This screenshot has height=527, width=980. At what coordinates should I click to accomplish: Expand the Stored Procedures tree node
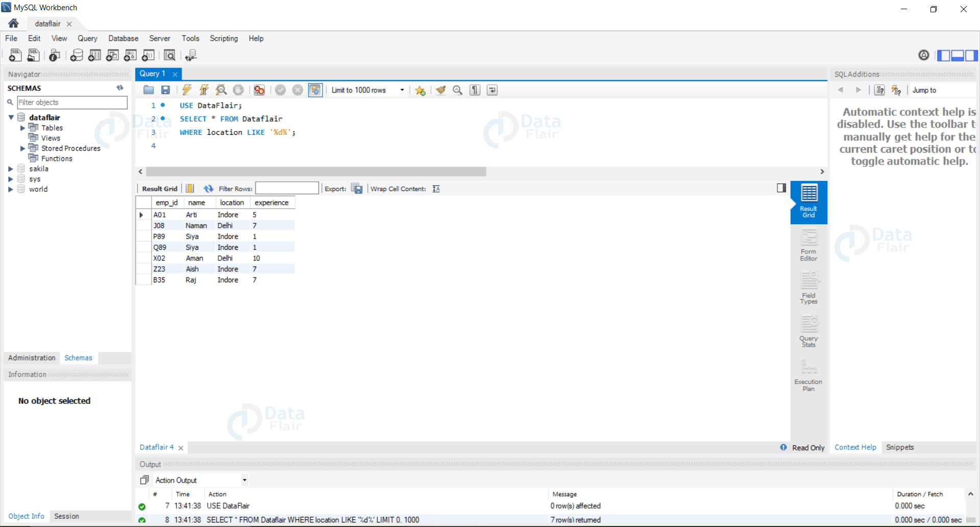[x=22, y=148]
